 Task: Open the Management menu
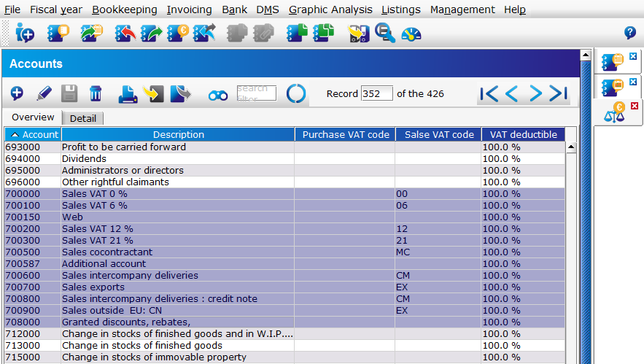click(x=462, y=9)
